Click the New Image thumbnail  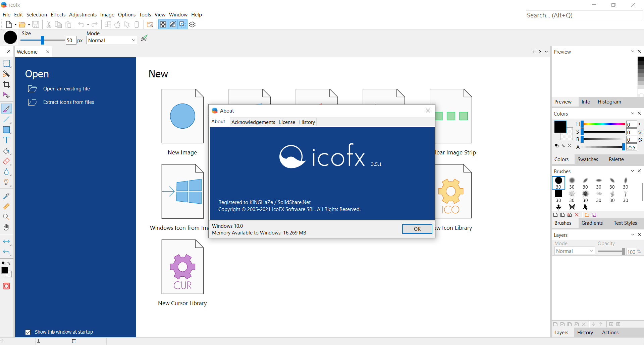pyautogui.click(x=182, y=116)
